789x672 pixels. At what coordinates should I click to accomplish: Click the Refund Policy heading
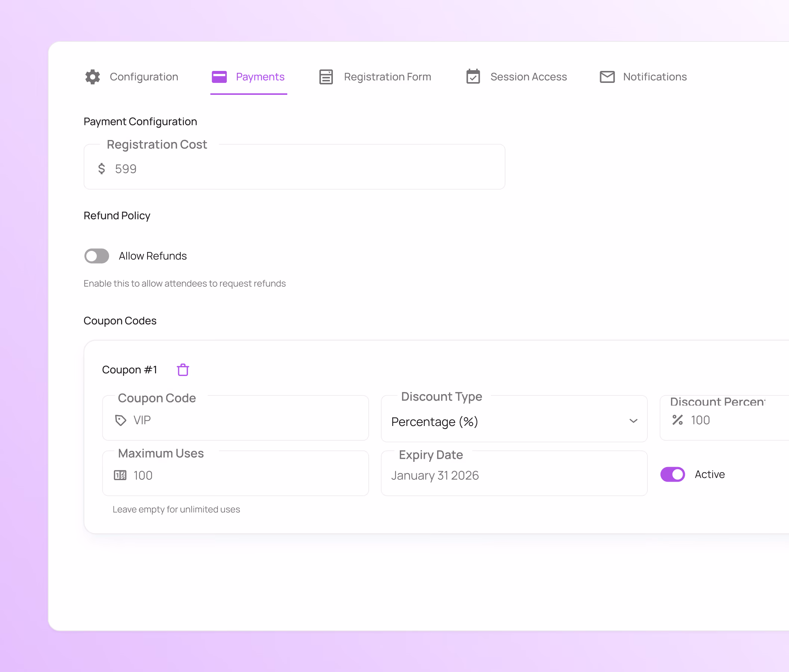click(x=117, y=216)
